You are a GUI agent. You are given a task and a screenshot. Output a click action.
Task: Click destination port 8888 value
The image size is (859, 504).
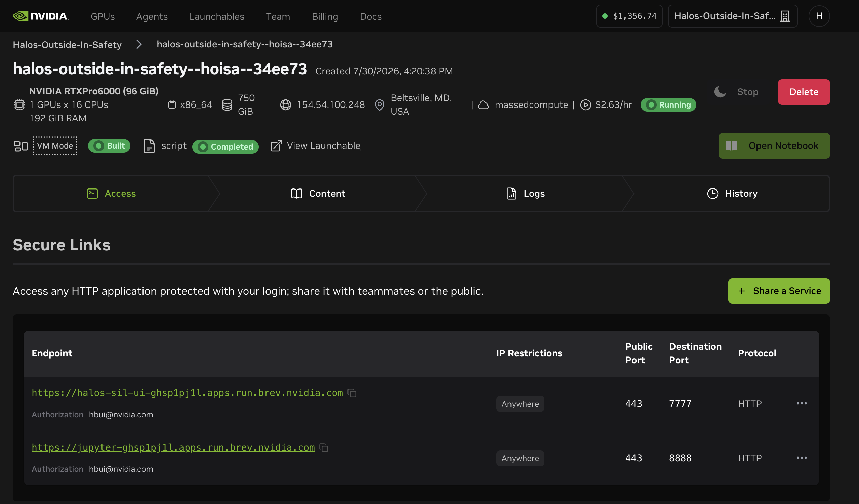680,458
